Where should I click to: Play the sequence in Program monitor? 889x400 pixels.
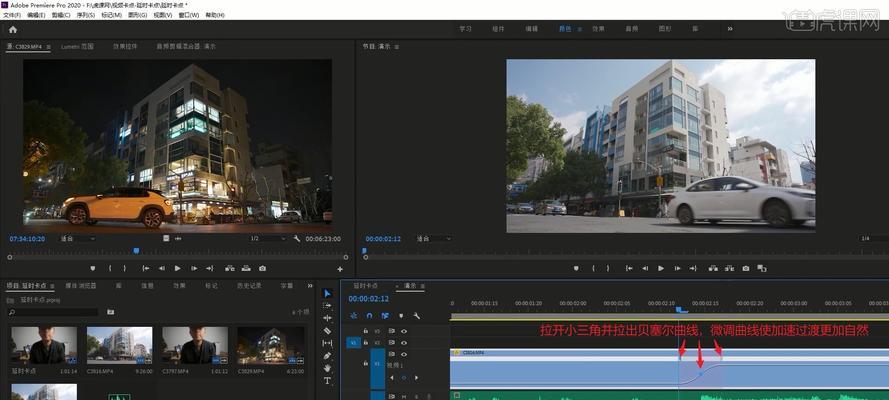[x=661, y=269]
